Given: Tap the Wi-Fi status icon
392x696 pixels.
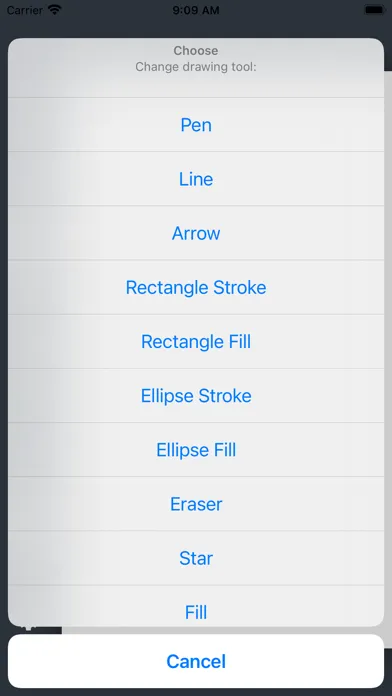Looking at the screenshot, I should pyautogui.click(x=55, y=10).
